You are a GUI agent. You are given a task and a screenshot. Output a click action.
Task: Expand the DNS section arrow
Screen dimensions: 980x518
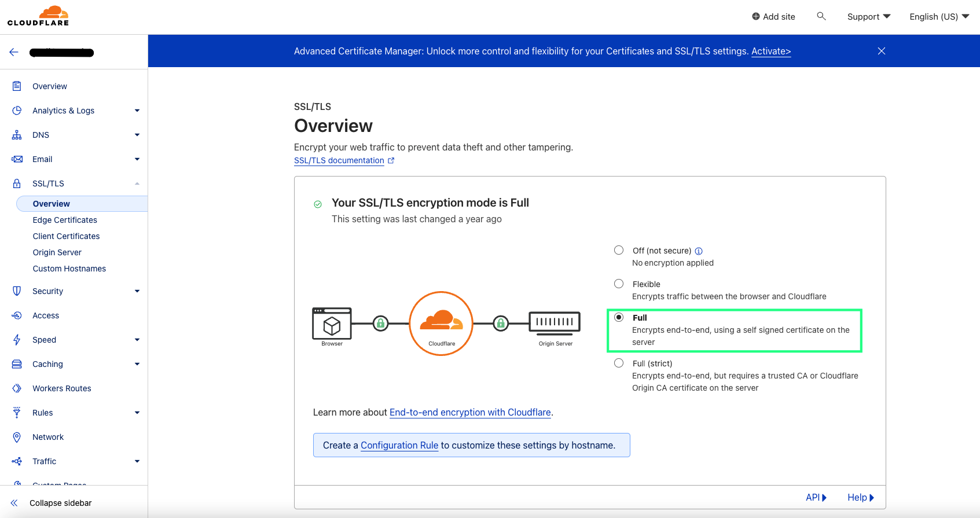pos(137,135)
